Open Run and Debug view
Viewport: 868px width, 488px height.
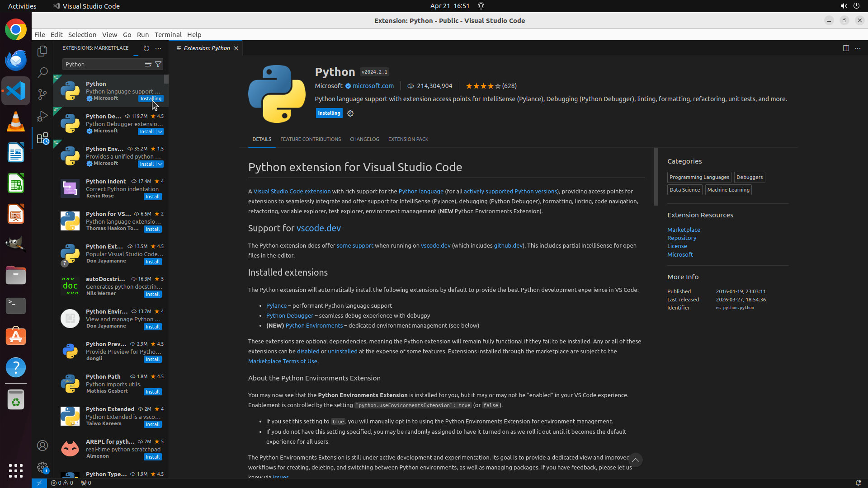42,116
